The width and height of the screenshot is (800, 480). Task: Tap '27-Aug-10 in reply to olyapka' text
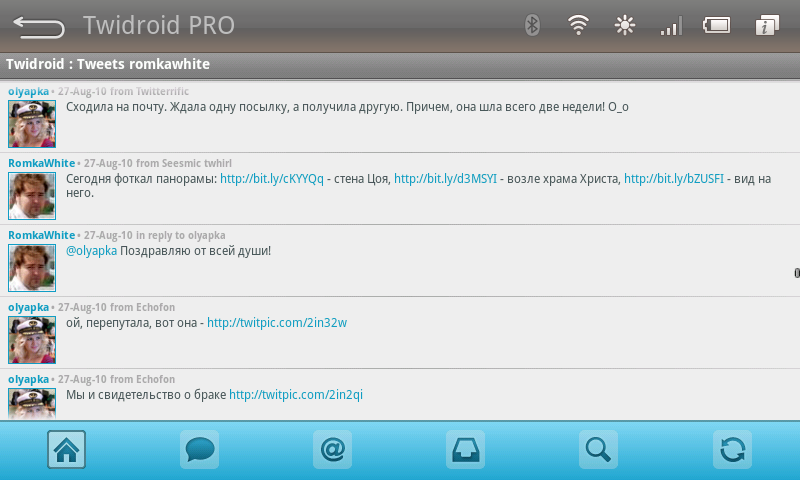tap(154, 235)
